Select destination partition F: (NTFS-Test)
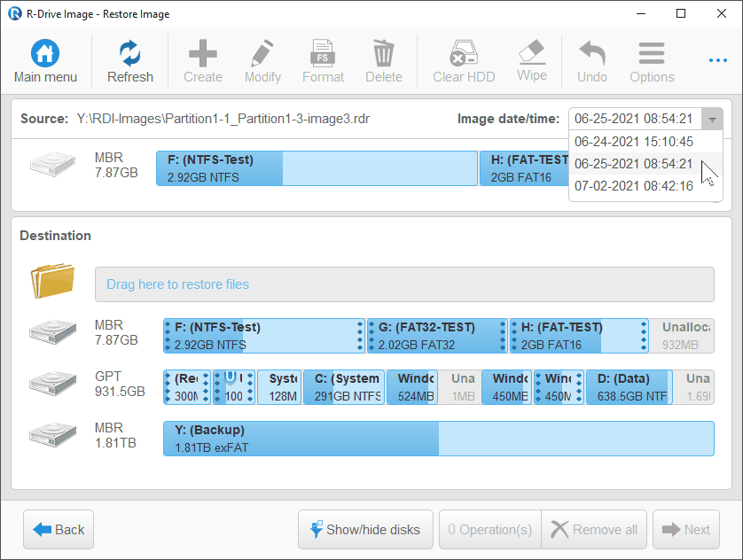743x560 pixels. [264, 336]
